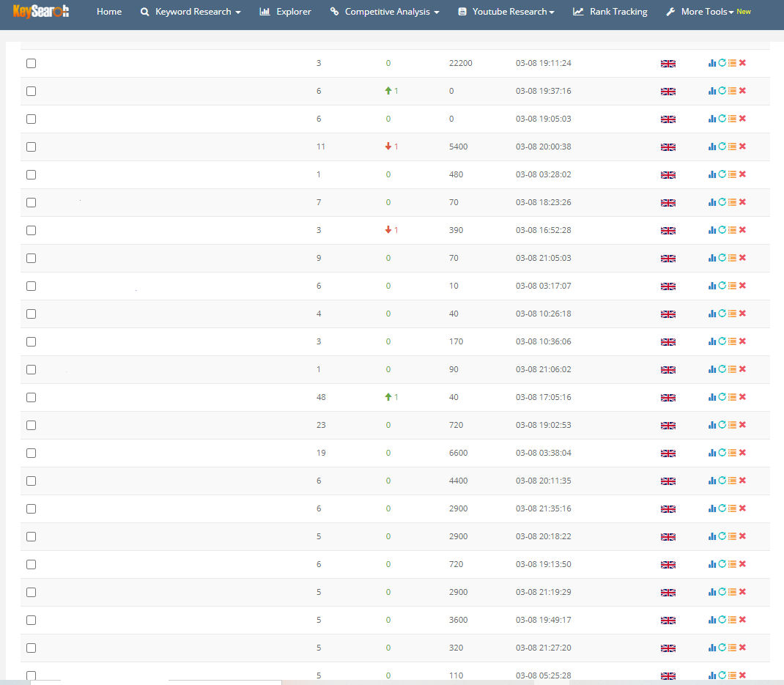Click the rank value 48
Screen dimensions: 784x685
(321, 397)
